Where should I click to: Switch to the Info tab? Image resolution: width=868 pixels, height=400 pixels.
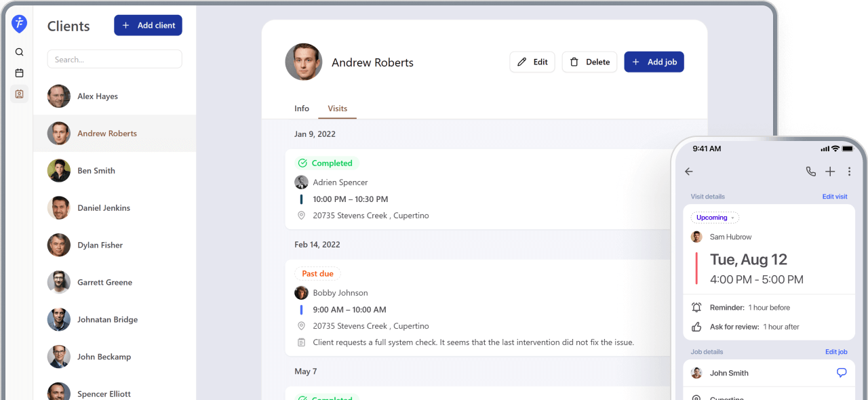point(302,108)
